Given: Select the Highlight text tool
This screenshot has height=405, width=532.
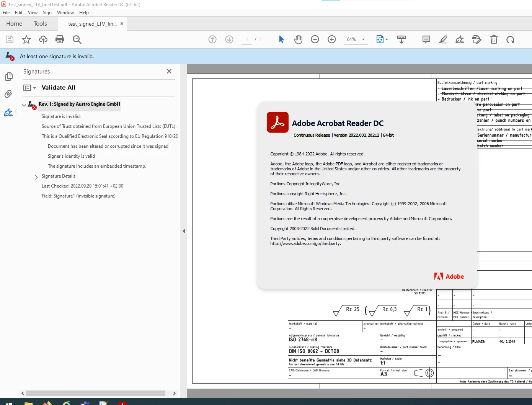Looking at the screenshot, I should click(x=443, y=39).
